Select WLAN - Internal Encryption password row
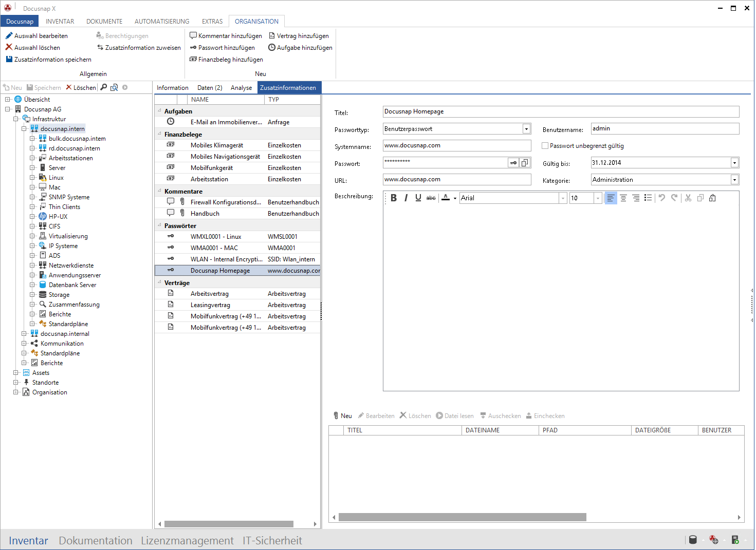The height and width of the screenshot is (550, 756). pyautogui.click(x=237, y=259)
